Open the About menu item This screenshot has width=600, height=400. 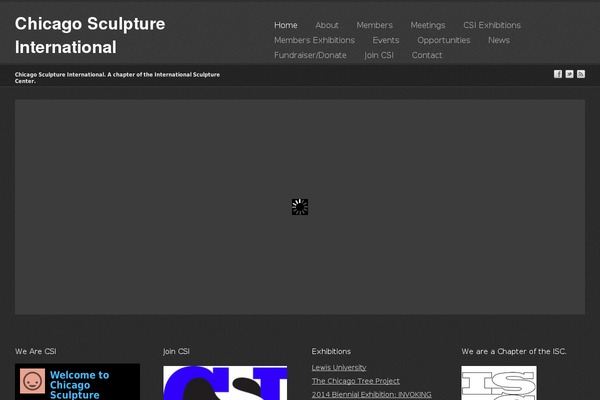click(x=327, y=25)
